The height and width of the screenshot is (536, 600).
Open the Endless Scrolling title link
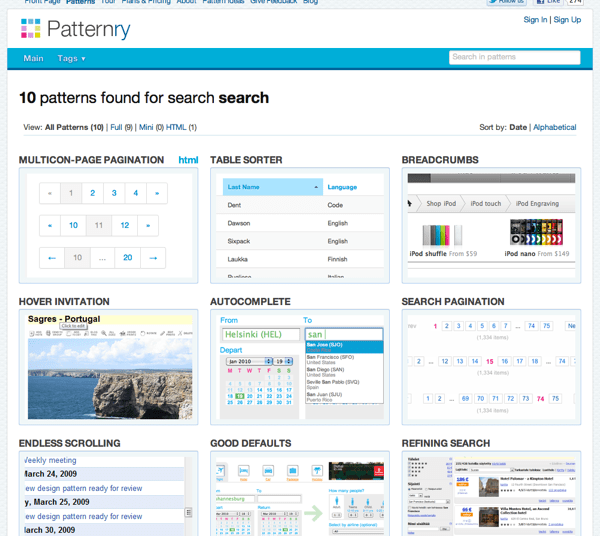pyautogui.click(x=70, y=443)
